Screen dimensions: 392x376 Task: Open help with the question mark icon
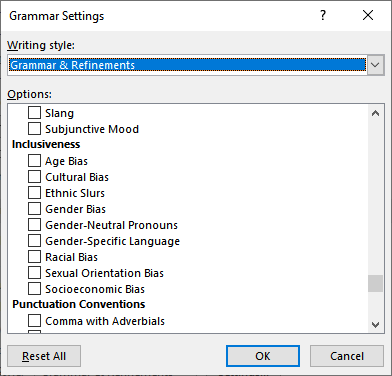coord(323,15)
